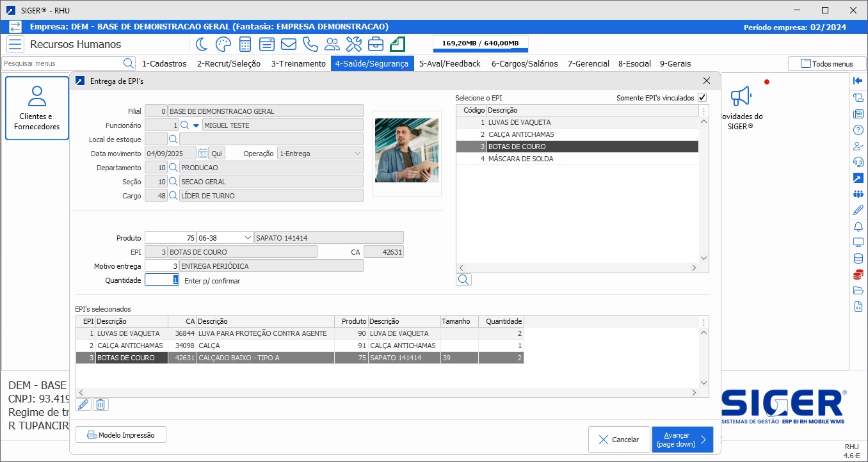Image resolution: width=868 pixels, height=462 pixels.
Task: Open the 3-Treinamento menu
Action: (x=298, y=63)
